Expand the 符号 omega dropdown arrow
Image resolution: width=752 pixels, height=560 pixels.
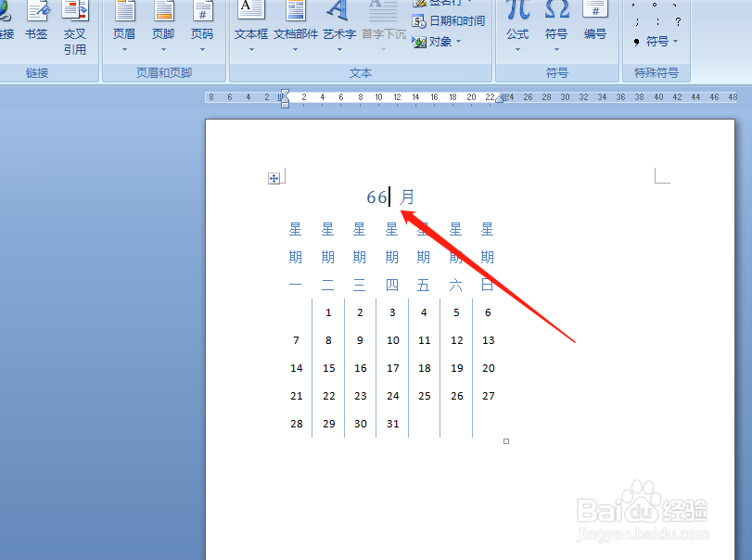pos(556,49)
